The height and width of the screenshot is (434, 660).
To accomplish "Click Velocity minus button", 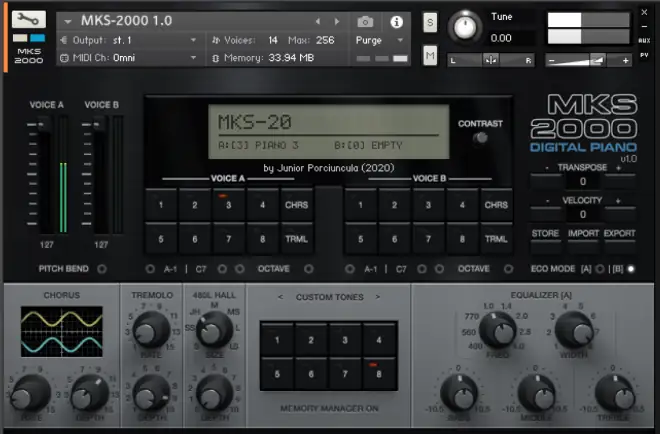I will (x=546, y=214).
